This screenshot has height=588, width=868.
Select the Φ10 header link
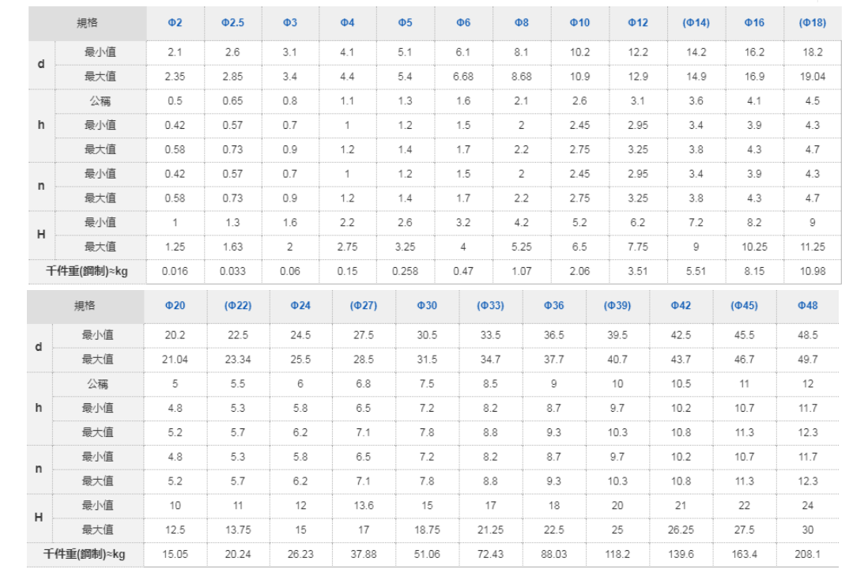point(579,23)
